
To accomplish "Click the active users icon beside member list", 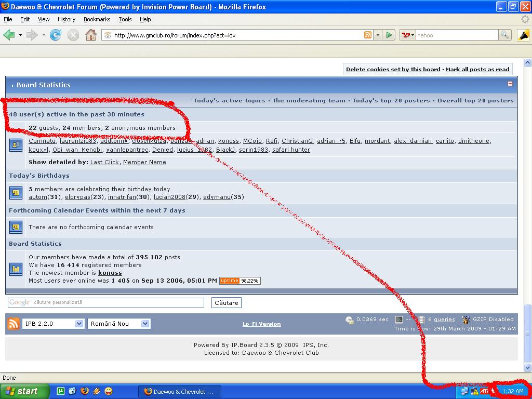I will [16, 145].
